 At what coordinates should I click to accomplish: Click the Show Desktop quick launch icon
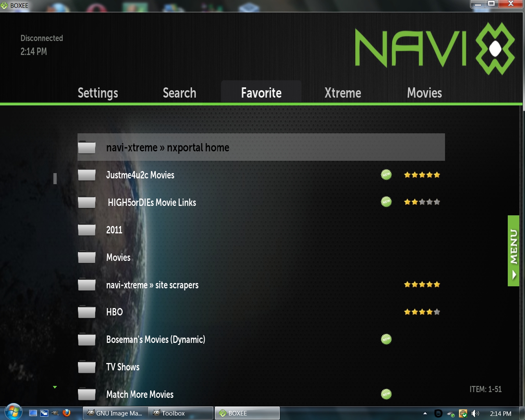coord(33,413)
